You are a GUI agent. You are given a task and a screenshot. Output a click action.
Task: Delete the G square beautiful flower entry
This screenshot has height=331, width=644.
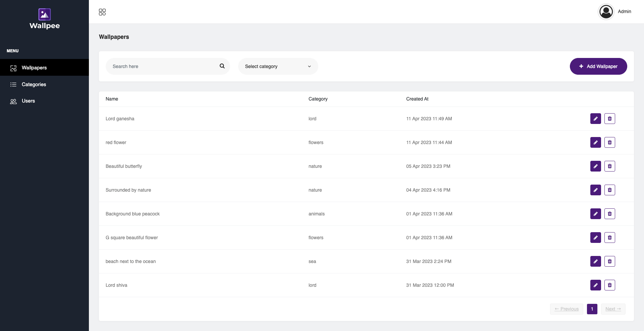(609, 238)
